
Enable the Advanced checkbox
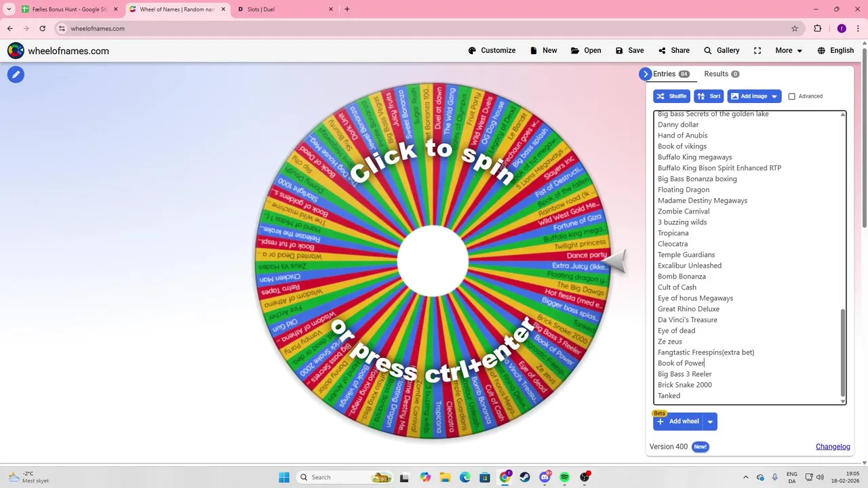click(x=791, y=96)
